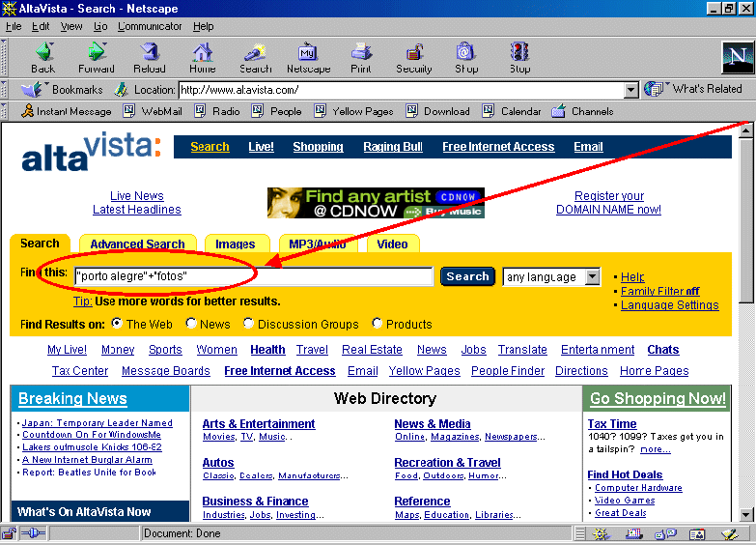
Task: Click the Search flashlight toolbar icon
Action: click(x=256, y=52)
